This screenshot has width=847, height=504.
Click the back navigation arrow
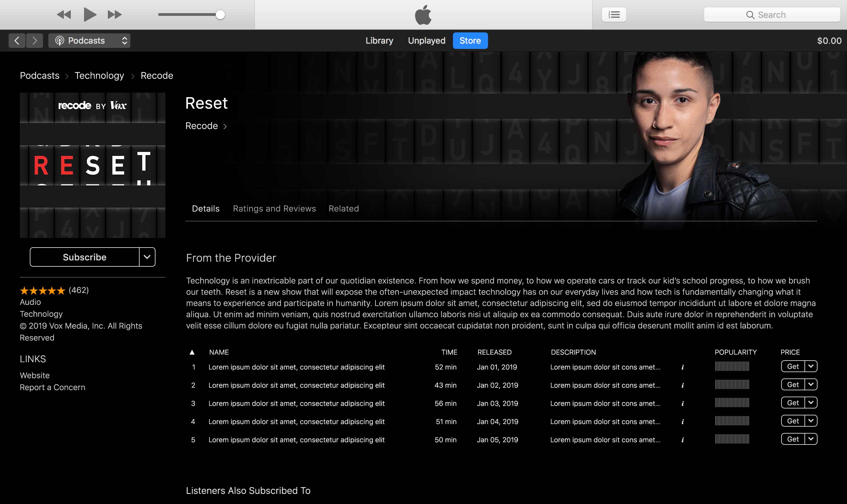tap(17, 41)
